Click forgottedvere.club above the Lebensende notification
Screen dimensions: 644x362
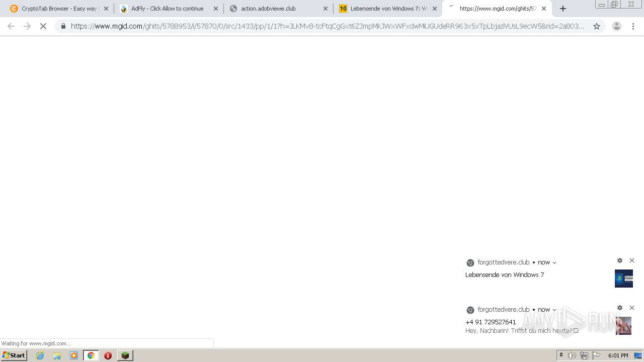tap(504, 262)
